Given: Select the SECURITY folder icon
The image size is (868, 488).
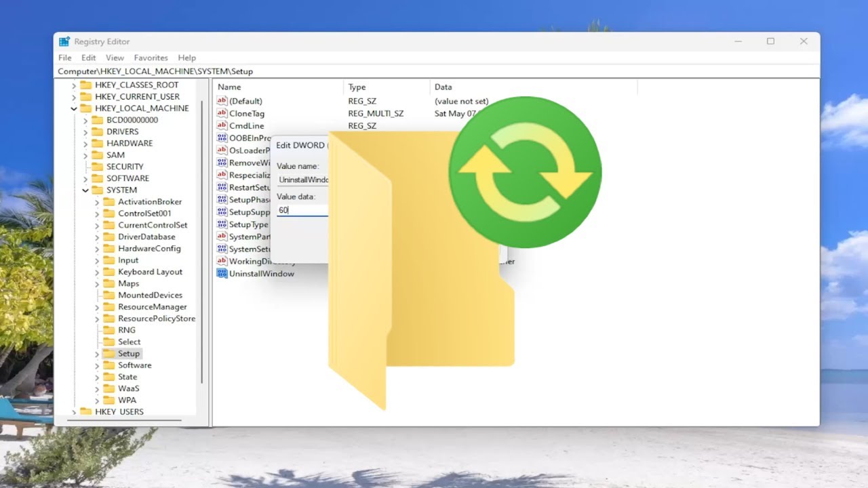Looking at the screenshot, I should pos(97,166).
